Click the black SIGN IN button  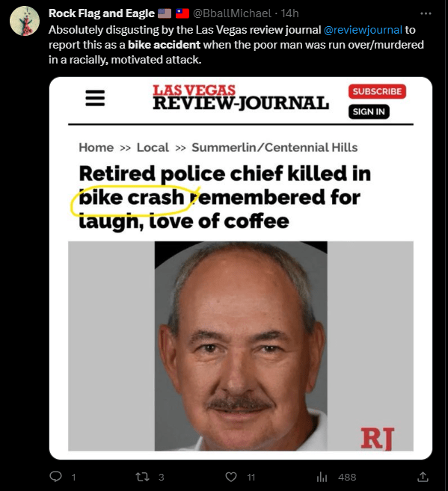tap(369, 111)
